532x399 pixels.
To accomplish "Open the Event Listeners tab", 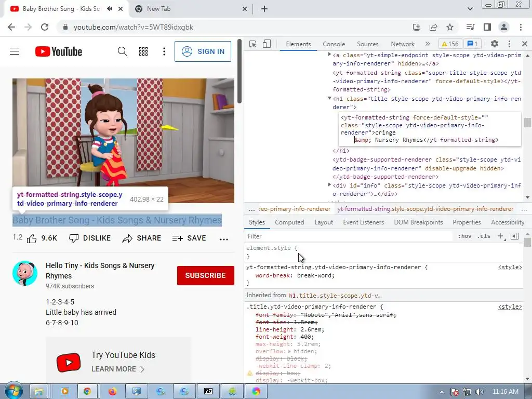I will tap(363, 222).
